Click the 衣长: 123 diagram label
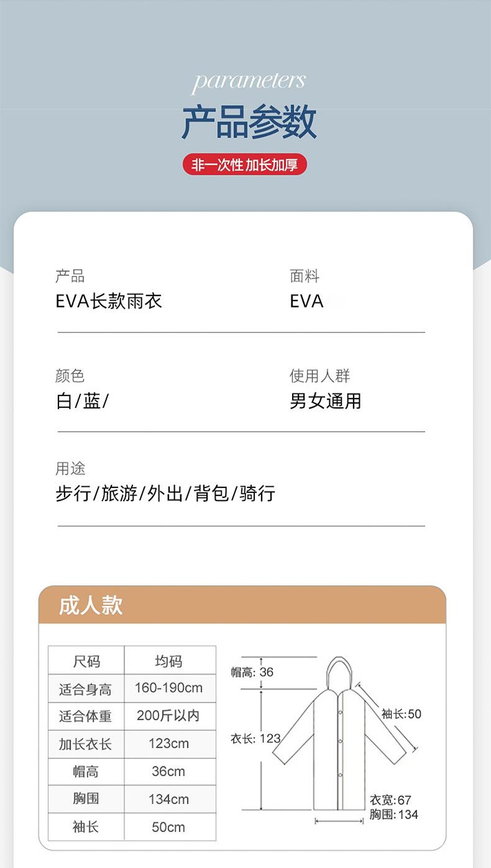Screen dimensions: 491x868 click(255, 739)
